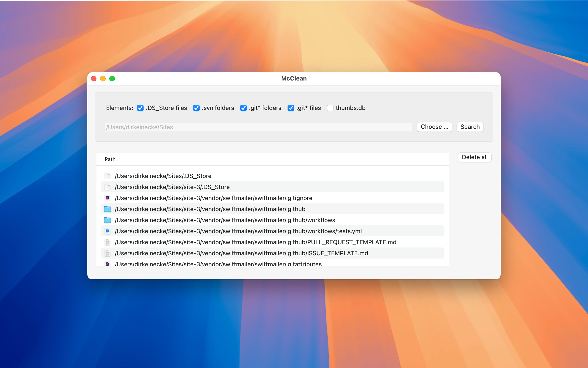The height and width of the screenshot is (368, 588).
Task: Select the row ending in swiftmailer/.github
Action: (x=273, y=209)
